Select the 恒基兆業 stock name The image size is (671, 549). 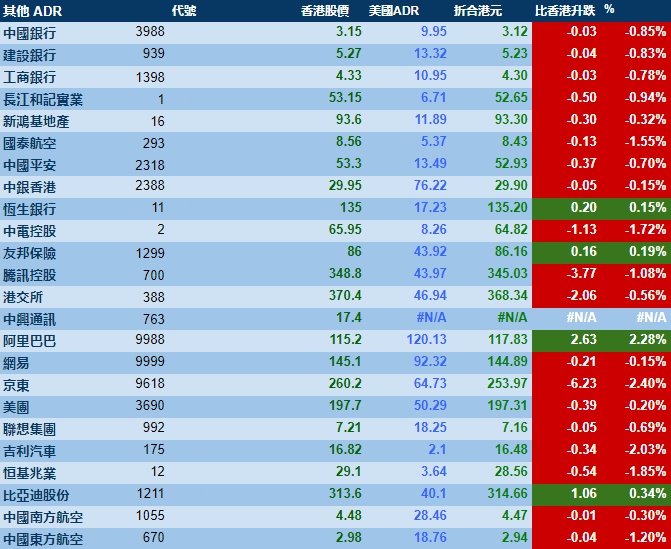30,474
